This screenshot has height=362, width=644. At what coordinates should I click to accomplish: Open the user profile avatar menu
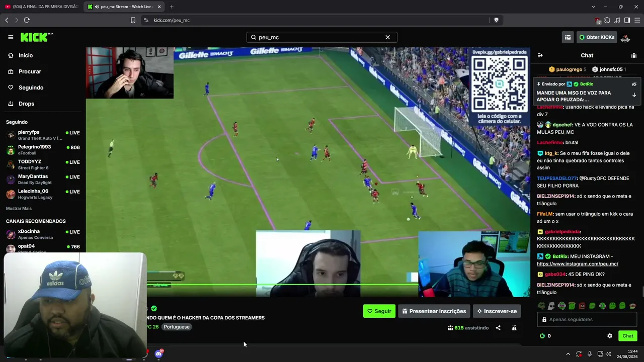[x=625, y=37]
